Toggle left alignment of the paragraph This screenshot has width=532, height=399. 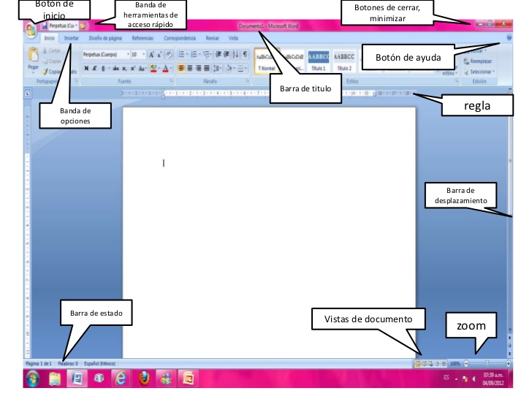181,68
